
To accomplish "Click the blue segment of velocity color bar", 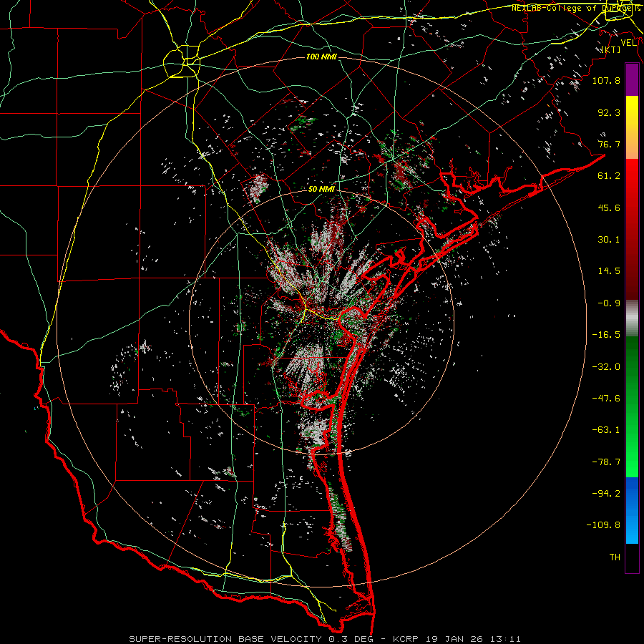I will (632, 510).
